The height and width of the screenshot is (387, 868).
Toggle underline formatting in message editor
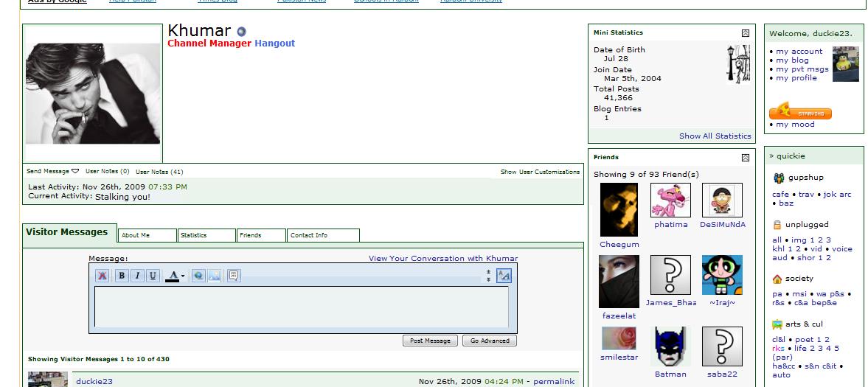tap(153, 276)
